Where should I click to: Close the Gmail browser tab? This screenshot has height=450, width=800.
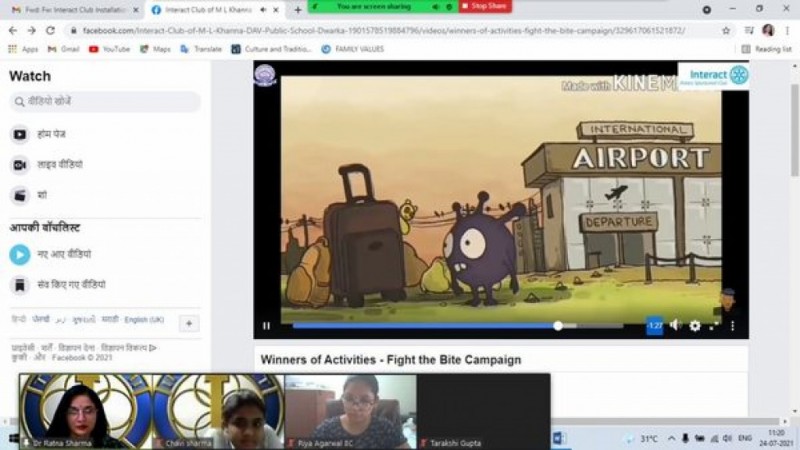(x=136, y=10)
